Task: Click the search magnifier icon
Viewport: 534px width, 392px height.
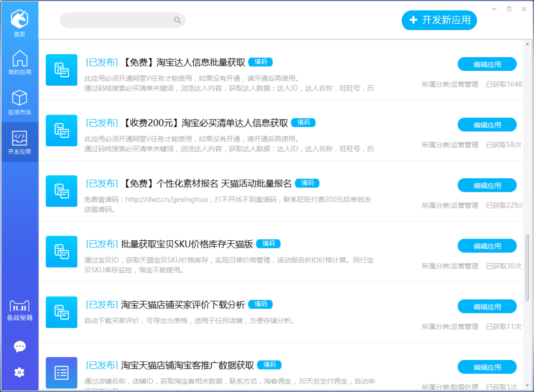Action: point(178,20)
